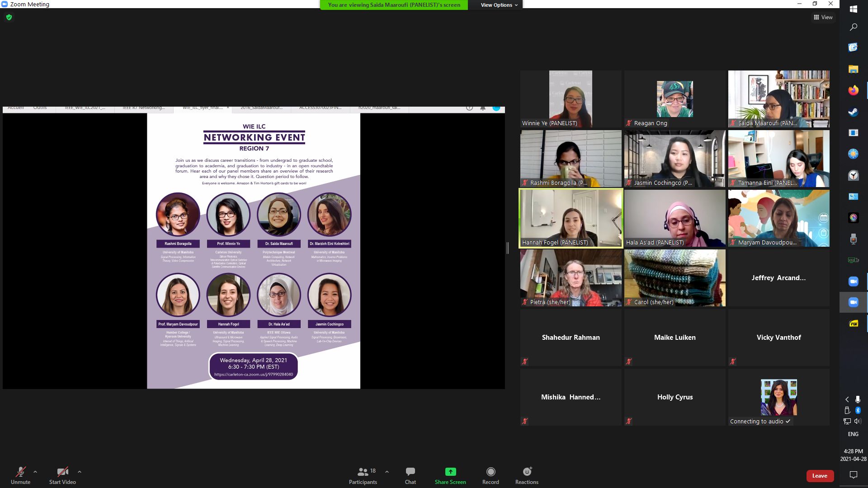This screenshot has width=868, height=488.
Task: Switch to WIE_ILC_flyer_final shared browser tab
Action: [x=202, y=108]
